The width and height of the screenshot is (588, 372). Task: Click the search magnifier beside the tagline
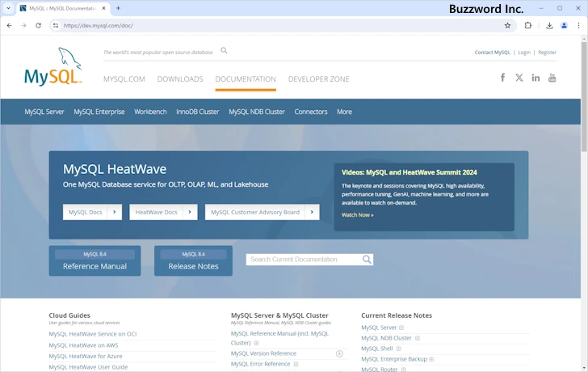pos(225,51)
